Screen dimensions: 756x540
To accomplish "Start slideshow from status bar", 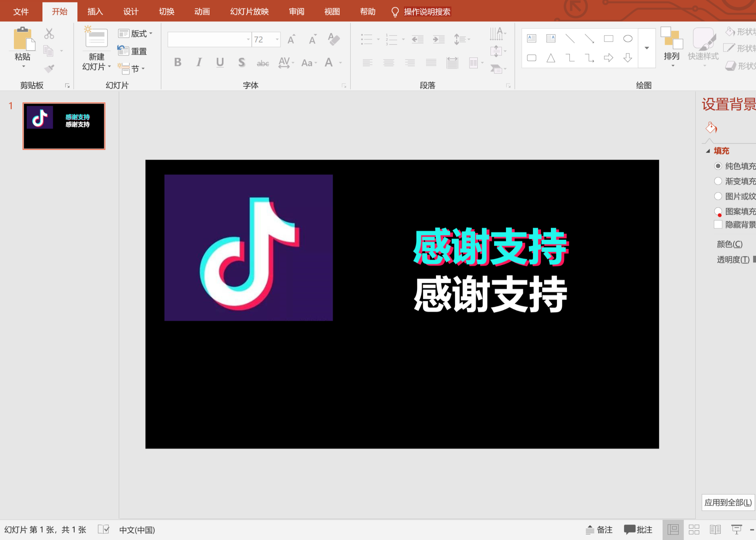I will (x=736, y=530).
